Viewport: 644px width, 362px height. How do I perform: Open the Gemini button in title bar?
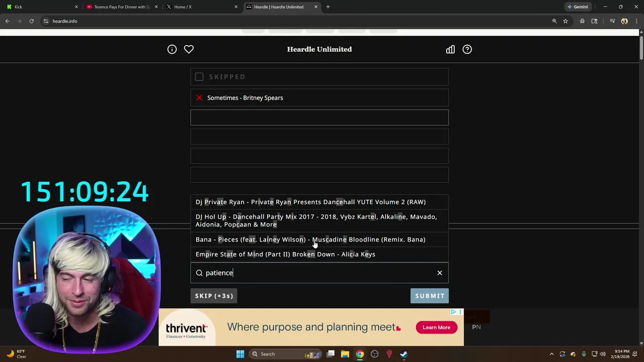(x=578, y=7)
